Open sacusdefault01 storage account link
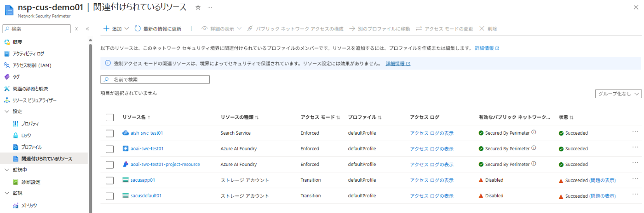644x213 pixels. 146,195
